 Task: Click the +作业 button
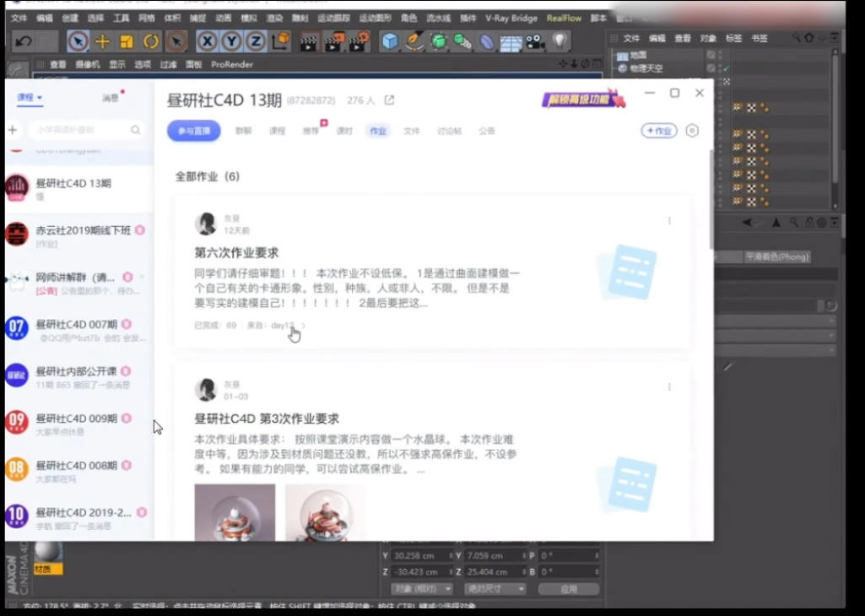[x=659, y=131]
